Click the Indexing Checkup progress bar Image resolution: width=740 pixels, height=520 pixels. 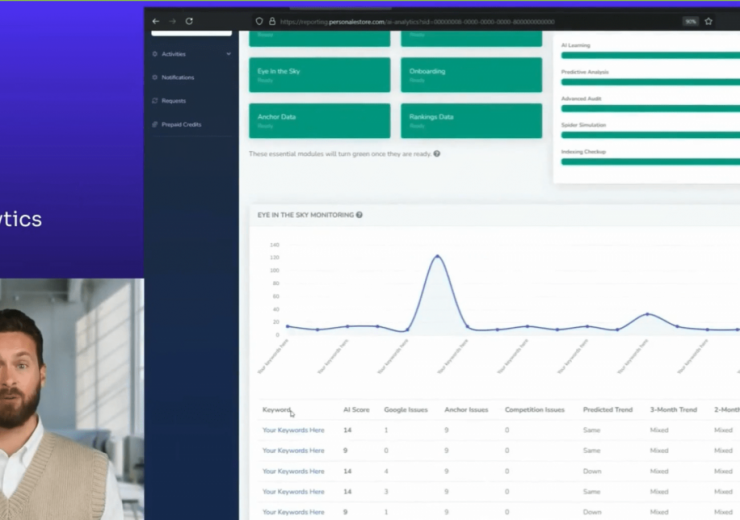point(650,162)
